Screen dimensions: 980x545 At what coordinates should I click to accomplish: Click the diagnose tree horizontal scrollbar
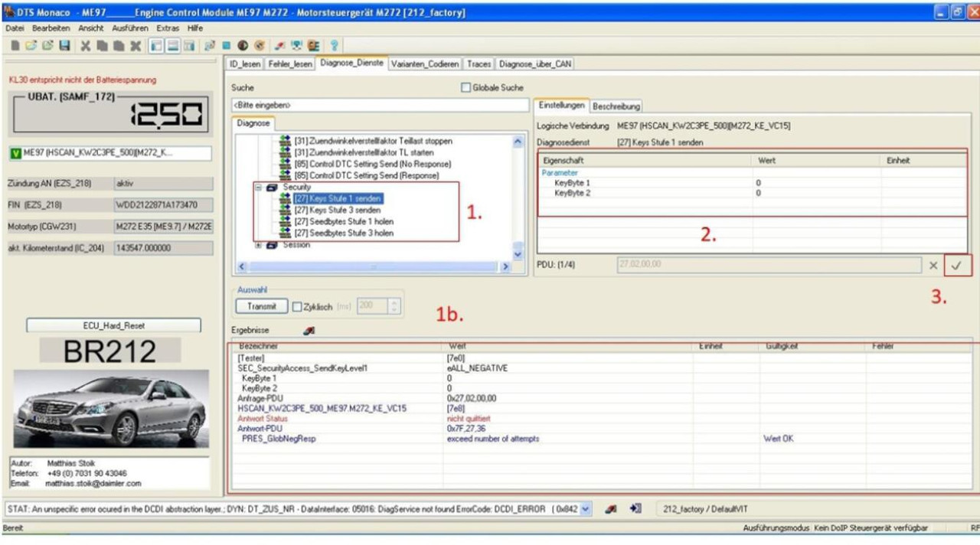(373, 266)
